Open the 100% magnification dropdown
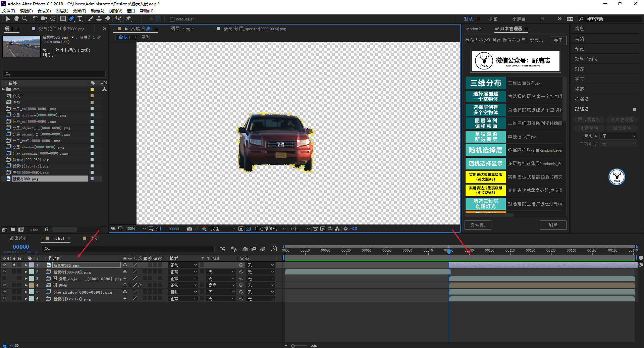The height and width of the screenshot is (348, 644). click(x=136, y=229)
